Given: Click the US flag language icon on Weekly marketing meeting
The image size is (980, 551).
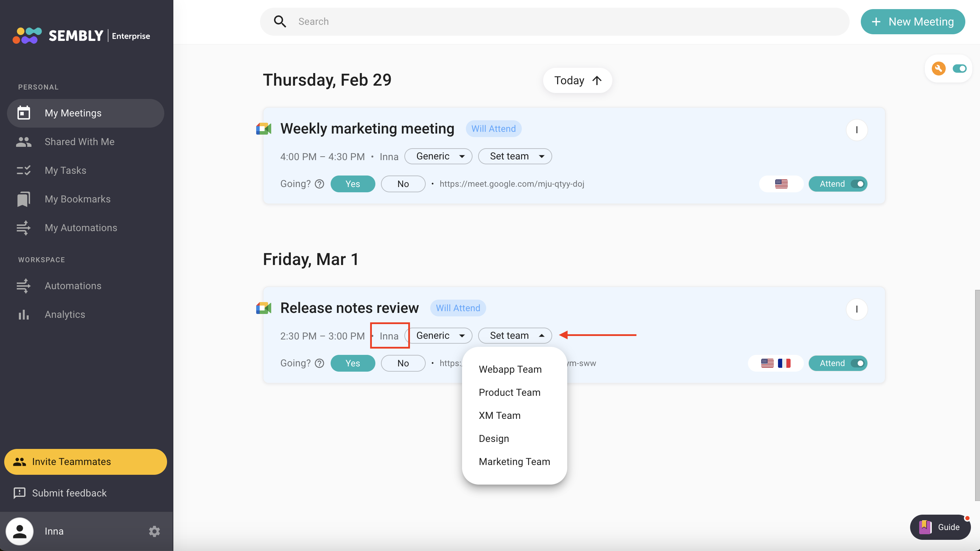Looking at the screenshot, I should pyautogui.click(x=781, y=184).
